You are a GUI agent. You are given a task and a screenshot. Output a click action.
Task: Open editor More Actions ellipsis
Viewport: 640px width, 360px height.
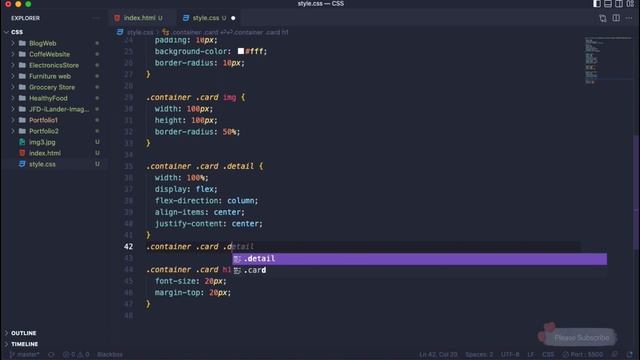(x=629, y=18)
